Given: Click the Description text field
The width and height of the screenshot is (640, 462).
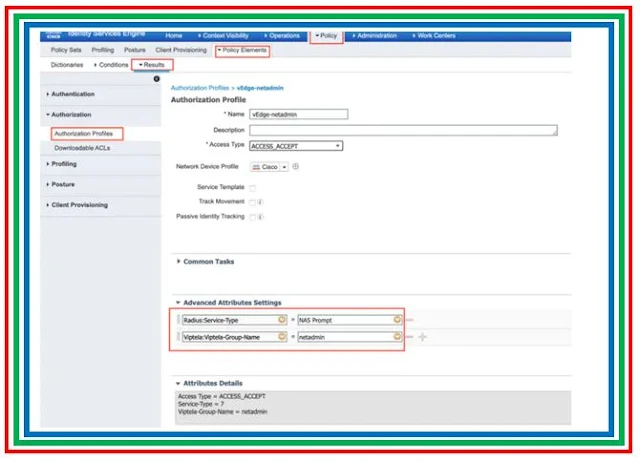Looking at the screenshot, I should (x=403, y=130).
